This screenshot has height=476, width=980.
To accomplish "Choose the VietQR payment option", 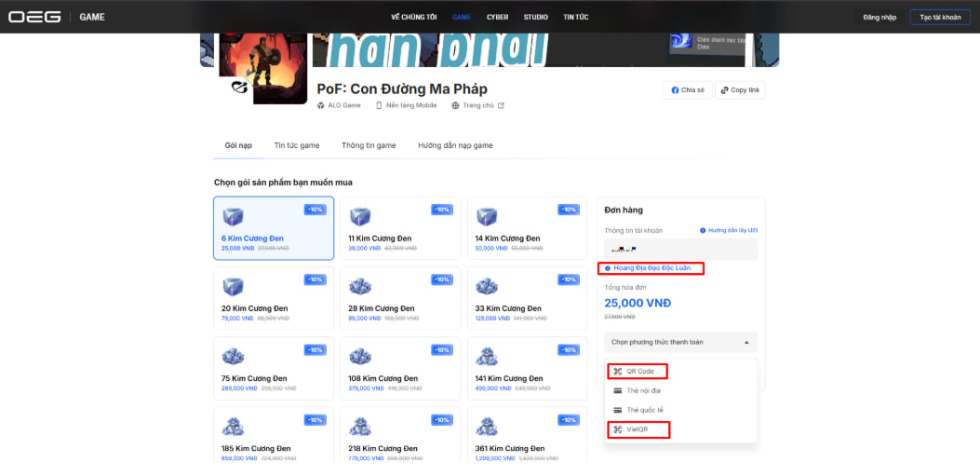I will pos(680,429).
